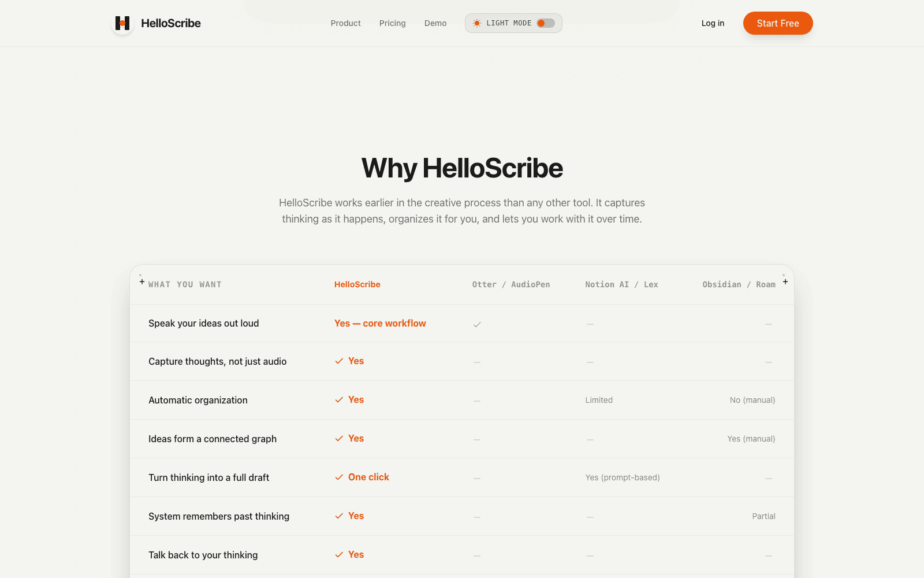This screenshot has width=924, height=578.
Task: Click the 'Automatic organization' row label
Action: tap(198, 400)
